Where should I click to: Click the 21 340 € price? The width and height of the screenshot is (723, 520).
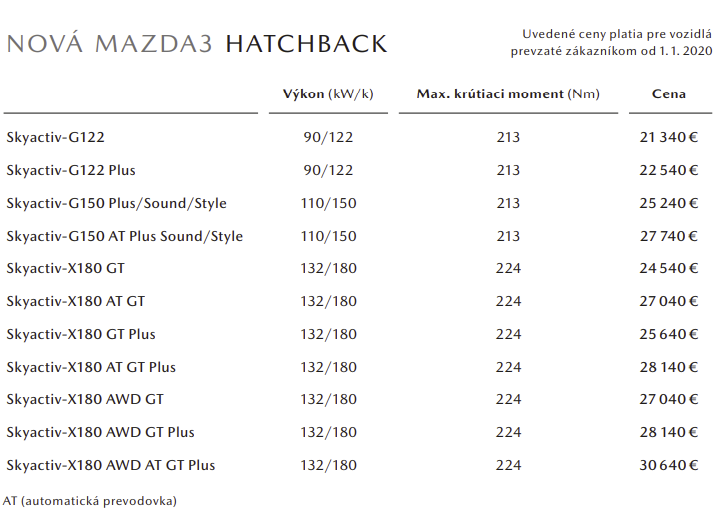[668, 137]
